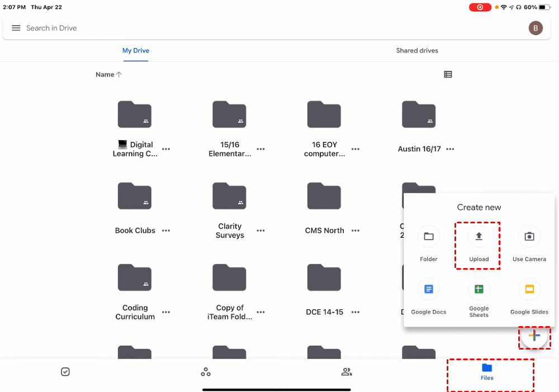The image size is (559, 392).
Task: Tap the battery status icon
Action: 544,7
